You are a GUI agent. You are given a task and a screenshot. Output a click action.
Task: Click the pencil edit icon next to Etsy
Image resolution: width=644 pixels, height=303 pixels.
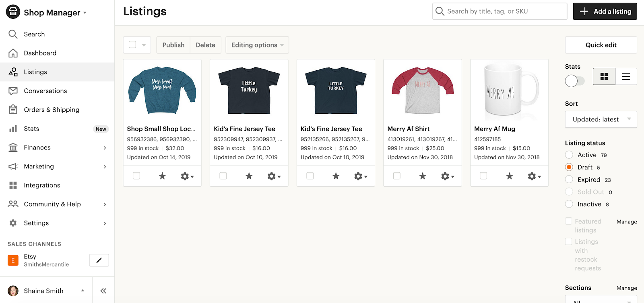[99, 260]
